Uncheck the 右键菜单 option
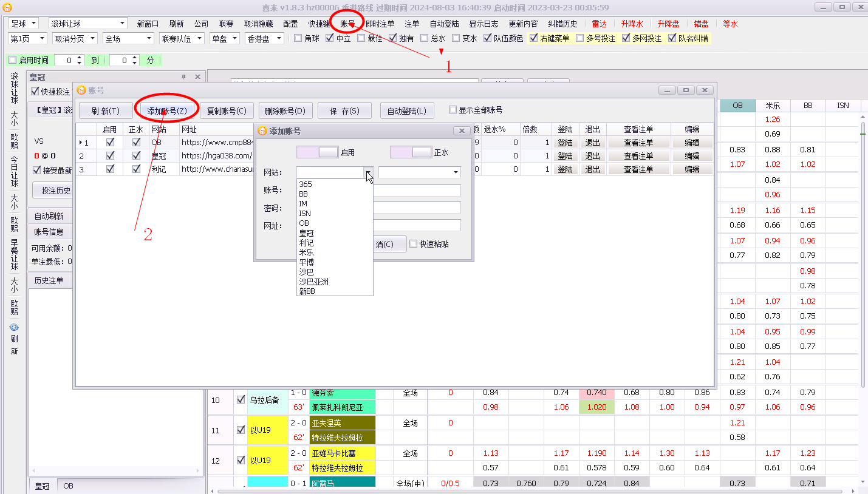 coord(534,38)
